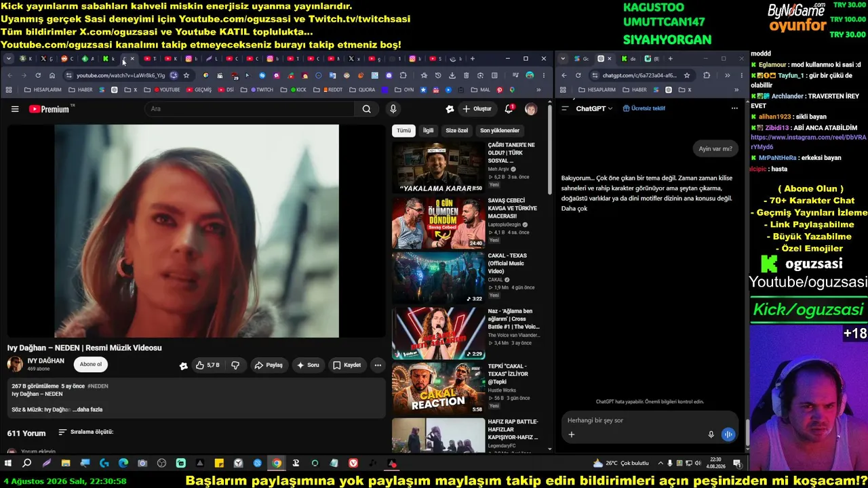
Task: Save the video with Kaydet
Action: (347, 365)
